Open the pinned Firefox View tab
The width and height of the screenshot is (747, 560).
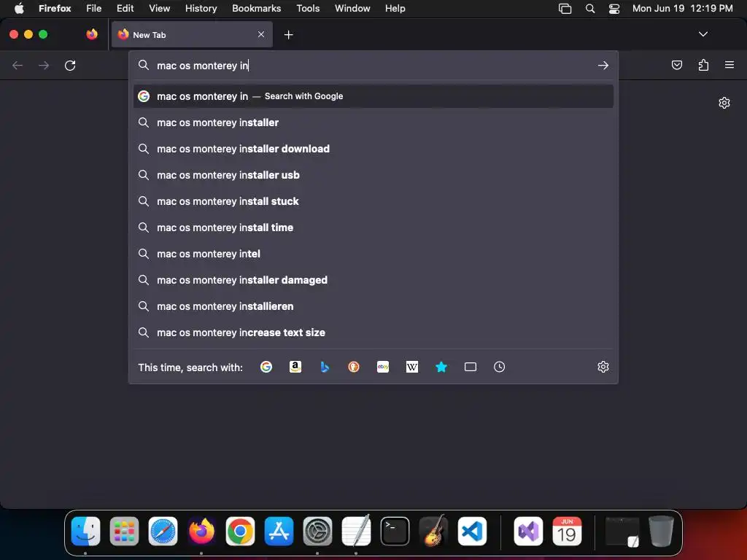pyautogui.click(x=92, y=34)
